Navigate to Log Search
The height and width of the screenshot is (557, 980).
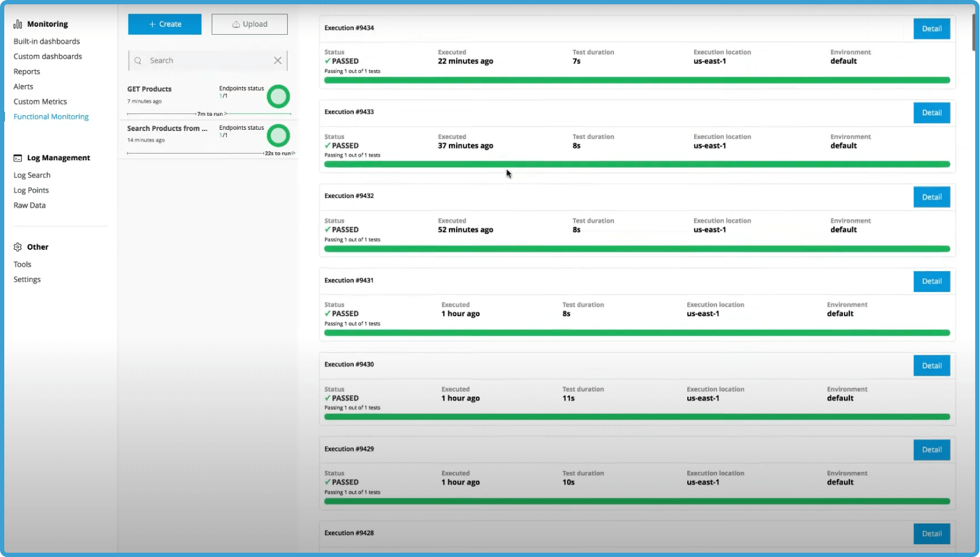point(32,175)
